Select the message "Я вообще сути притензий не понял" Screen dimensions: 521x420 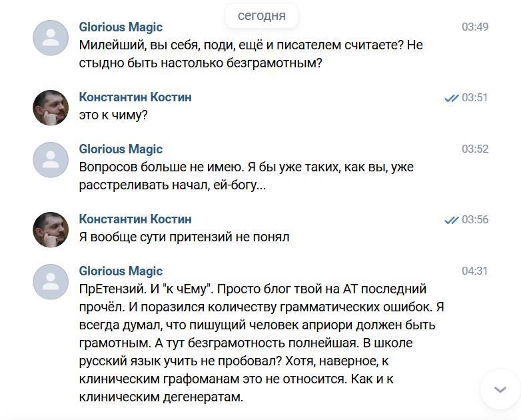(184, 237)
